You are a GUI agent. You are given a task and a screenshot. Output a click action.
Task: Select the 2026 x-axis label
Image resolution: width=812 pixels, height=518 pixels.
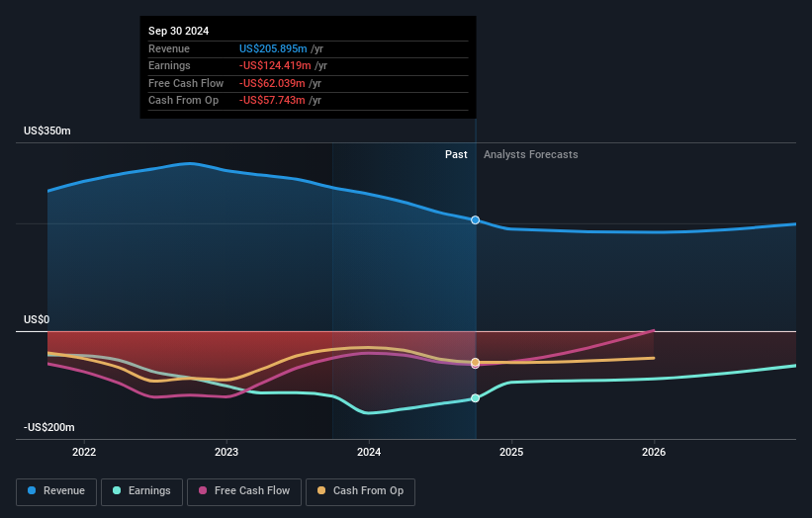point(654,452)
